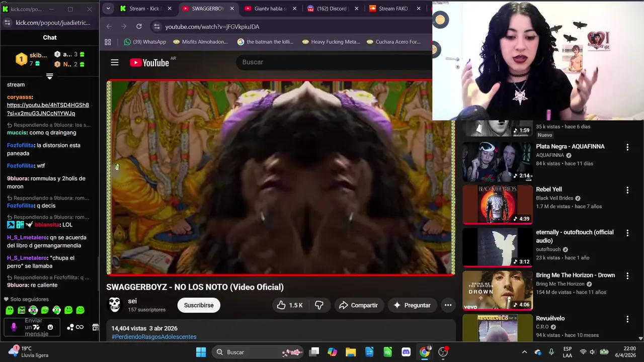The height and width of the screenshot is (362, 644).
Task: Subscribe to the sei channel
Action: click(x=199, y=305)
